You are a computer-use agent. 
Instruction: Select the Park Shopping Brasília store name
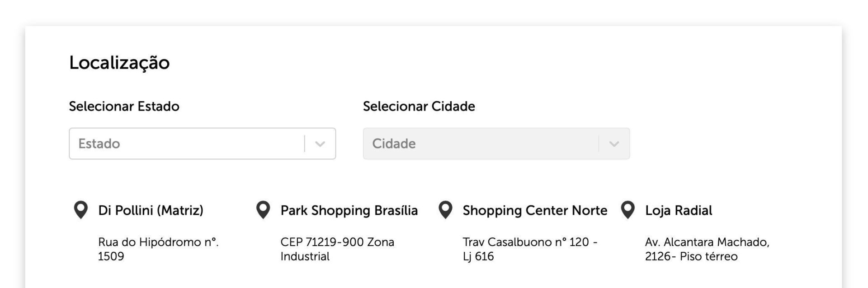(349, 210)
